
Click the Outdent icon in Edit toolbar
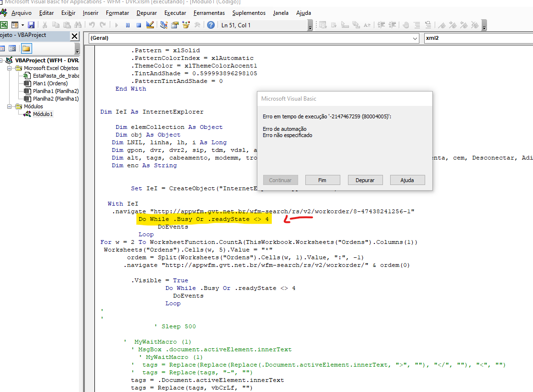[x=392, y=25]
